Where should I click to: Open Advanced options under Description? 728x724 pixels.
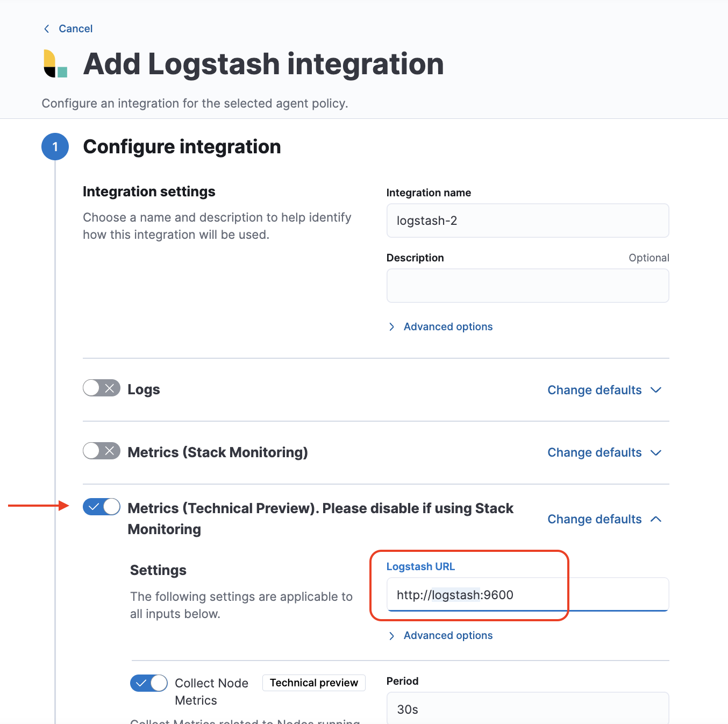pos(448,326)
